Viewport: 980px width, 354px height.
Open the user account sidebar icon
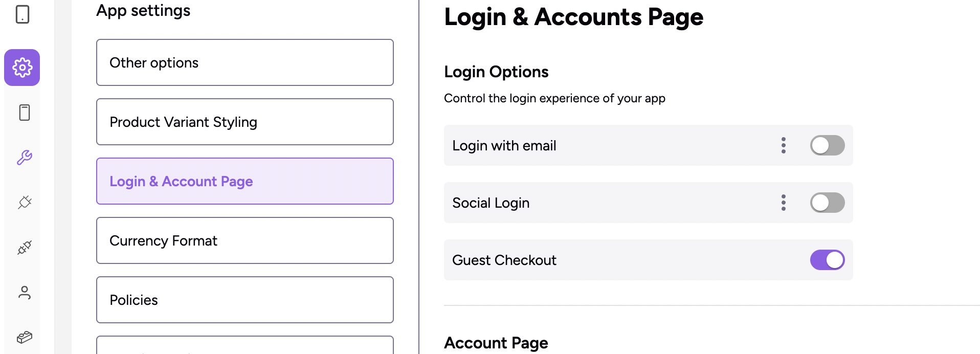(24, 293)
